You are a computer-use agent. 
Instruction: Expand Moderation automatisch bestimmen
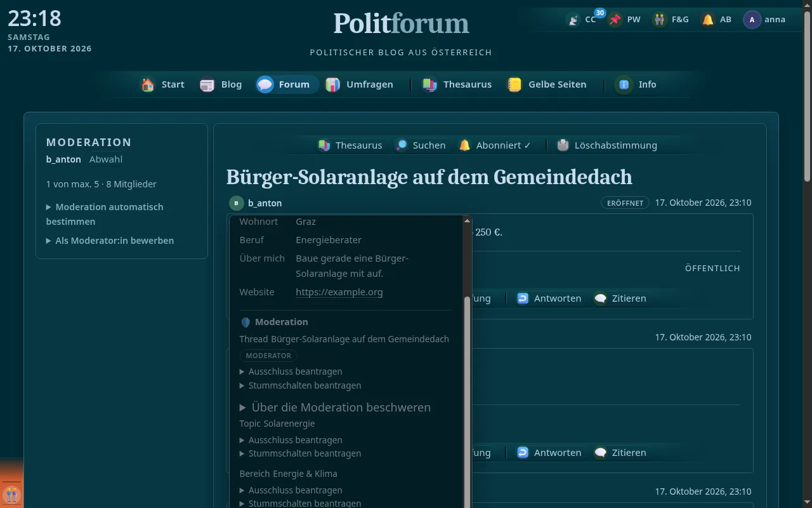pos(105,214)
